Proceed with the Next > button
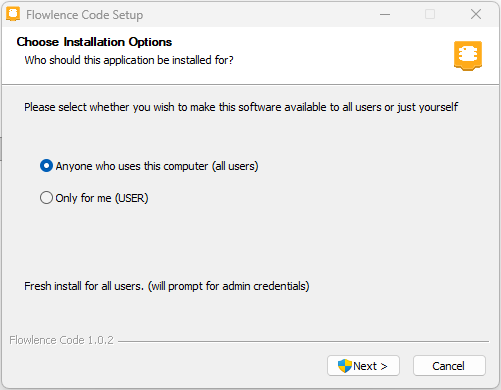Viewport: 501px width, 390px height. point(363,366)
